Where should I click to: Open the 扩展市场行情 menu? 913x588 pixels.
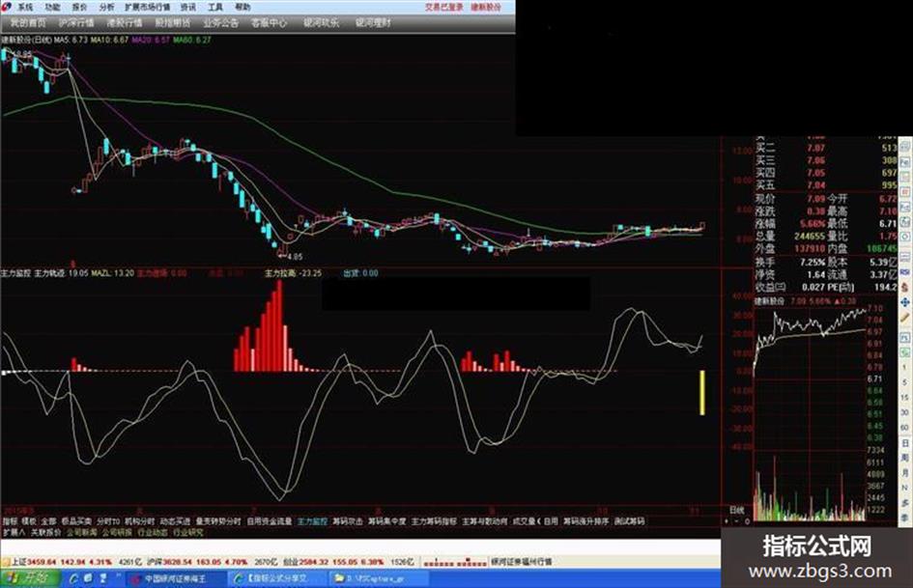click(x=147, y=8)
